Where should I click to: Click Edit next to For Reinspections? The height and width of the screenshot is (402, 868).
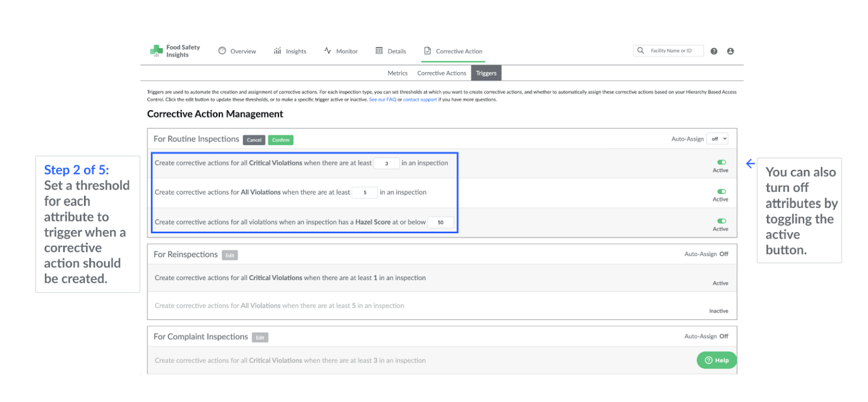230,256
